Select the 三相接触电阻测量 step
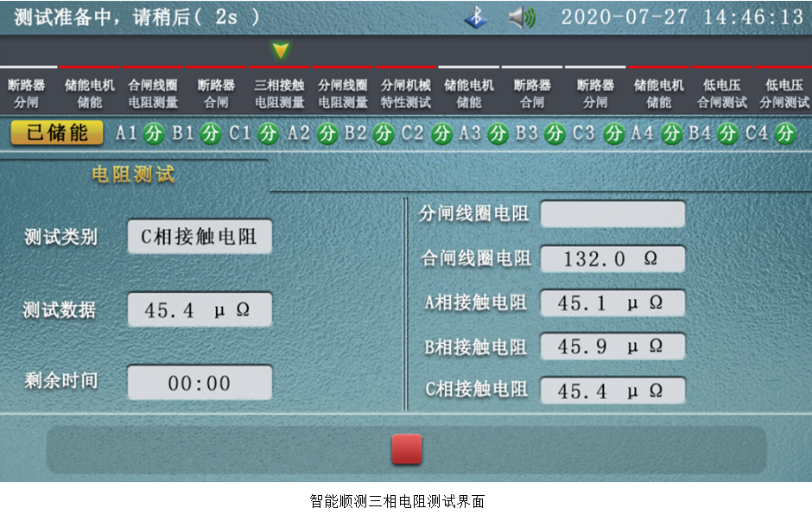The image size is (812, 521). coord(280,93)
